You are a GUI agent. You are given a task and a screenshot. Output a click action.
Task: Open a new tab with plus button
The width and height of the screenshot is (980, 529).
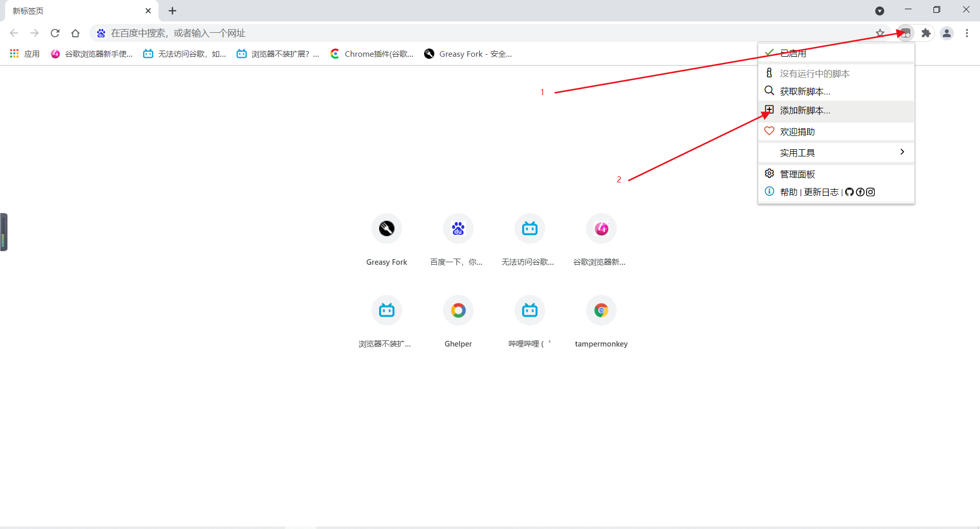coord(172,11)
